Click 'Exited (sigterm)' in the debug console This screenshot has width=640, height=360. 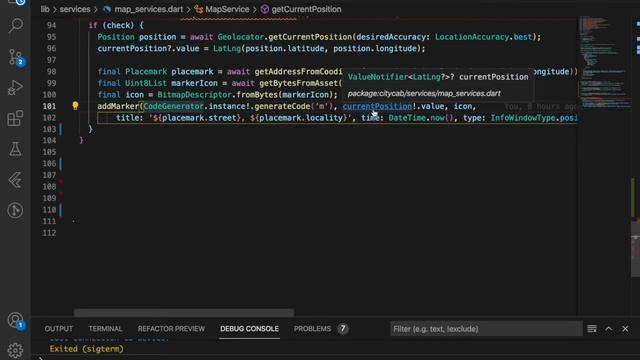pos(87,349)
